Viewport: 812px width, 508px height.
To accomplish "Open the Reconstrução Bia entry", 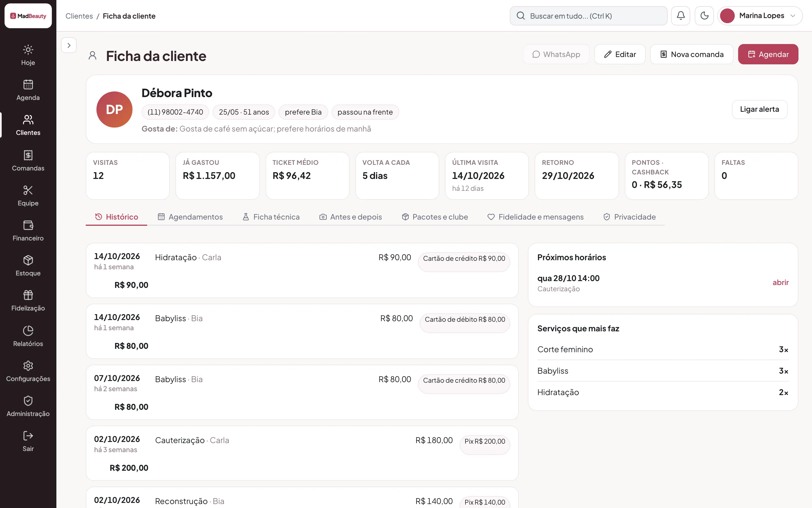I will (302, 498).
